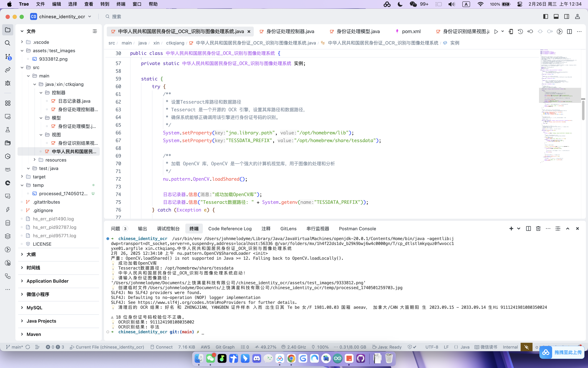Open the Run and Debug bug icon
This screenshot has width=588, height=368.
(x=8, y=83)
